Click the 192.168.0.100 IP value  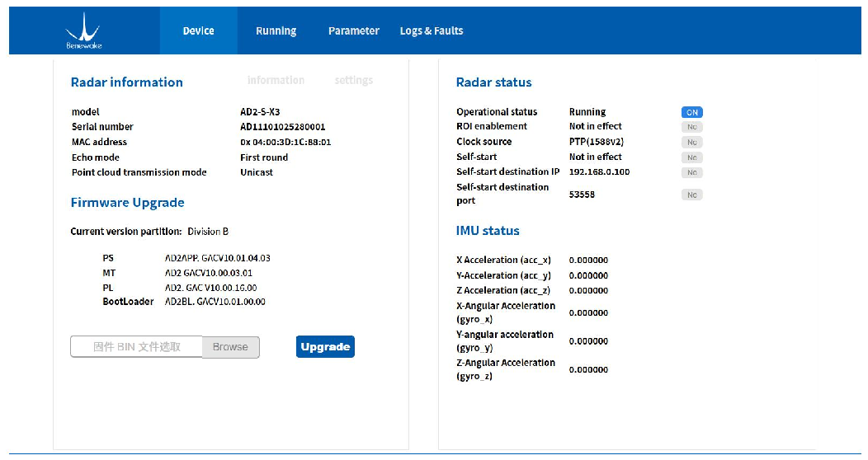pyautogui.click(x=600, y=172)
